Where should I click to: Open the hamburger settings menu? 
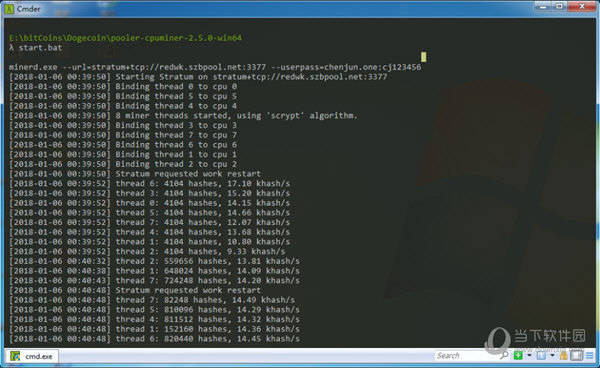[590, 355]
